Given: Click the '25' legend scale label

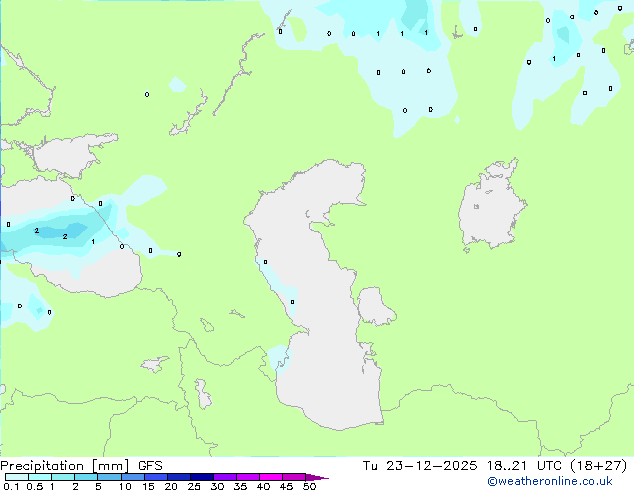Looking at the screenshot, I should tap(194, 486).
